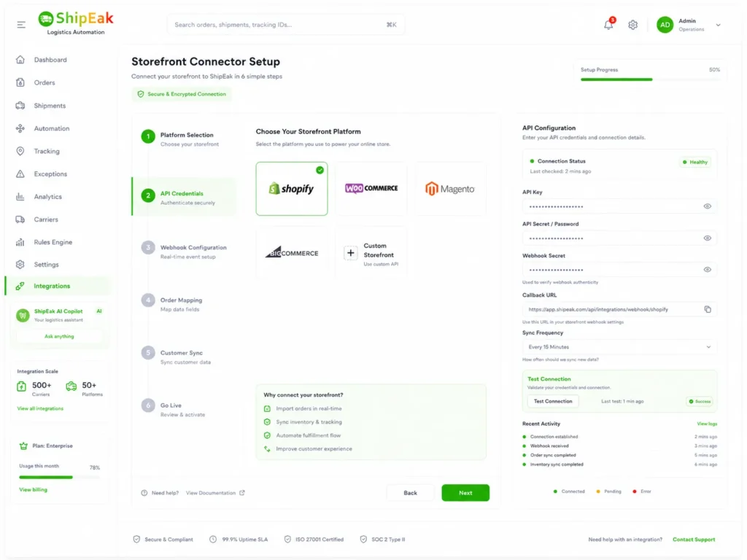Focus the search orders input field
The height and width of the screenshot is (560, 747).
coord(286,25)
